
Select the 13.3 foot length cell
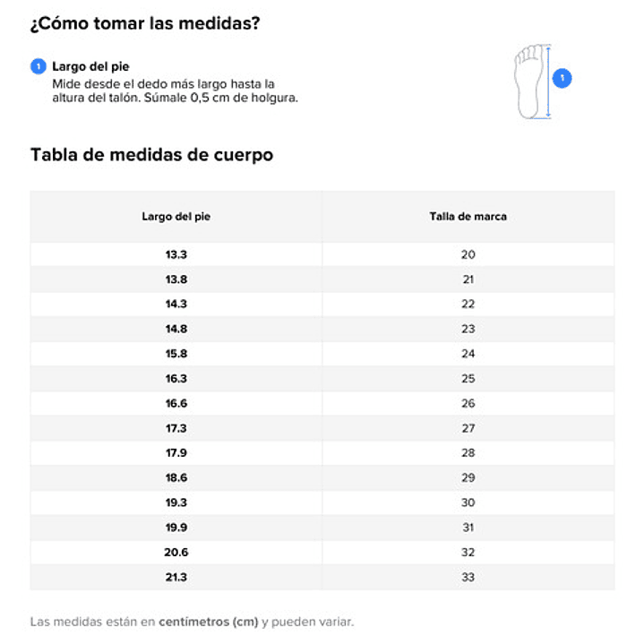pos(176,254)
